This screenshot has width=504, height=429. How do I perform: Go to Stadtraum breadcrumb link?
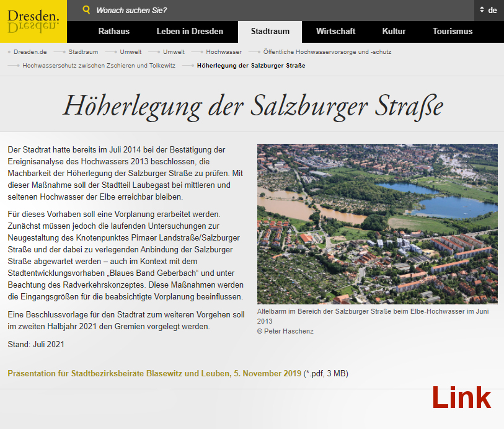[x=83, y=52]
